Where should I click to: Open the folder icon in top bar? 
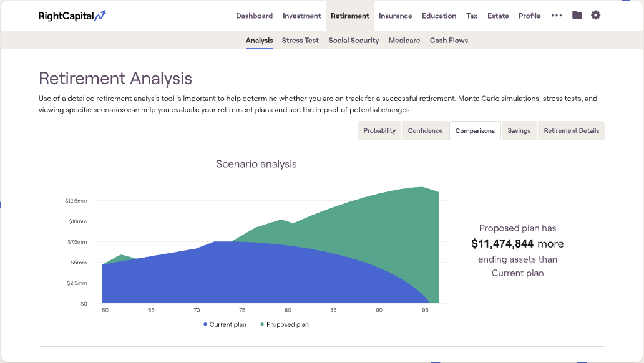[577, 15]
